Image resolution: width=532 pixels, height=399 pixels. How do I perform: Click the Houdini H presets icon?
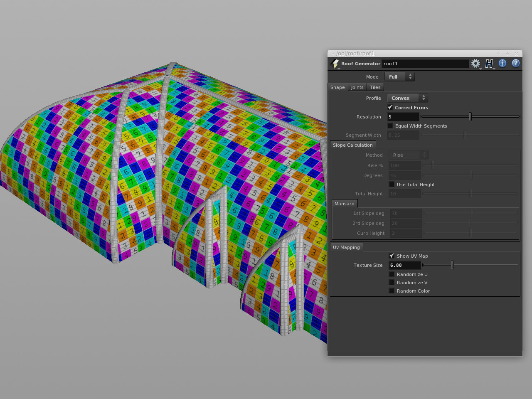point(489,63)
